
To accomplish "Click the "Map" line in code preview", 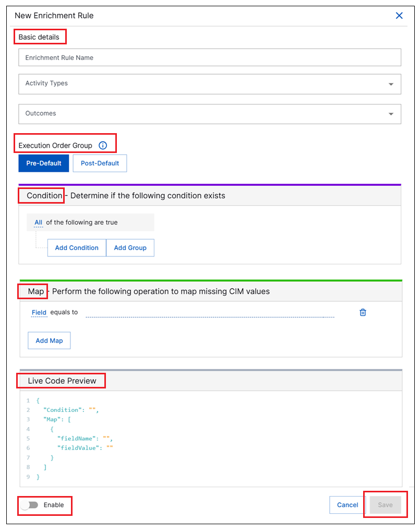I will pos(57,420).
